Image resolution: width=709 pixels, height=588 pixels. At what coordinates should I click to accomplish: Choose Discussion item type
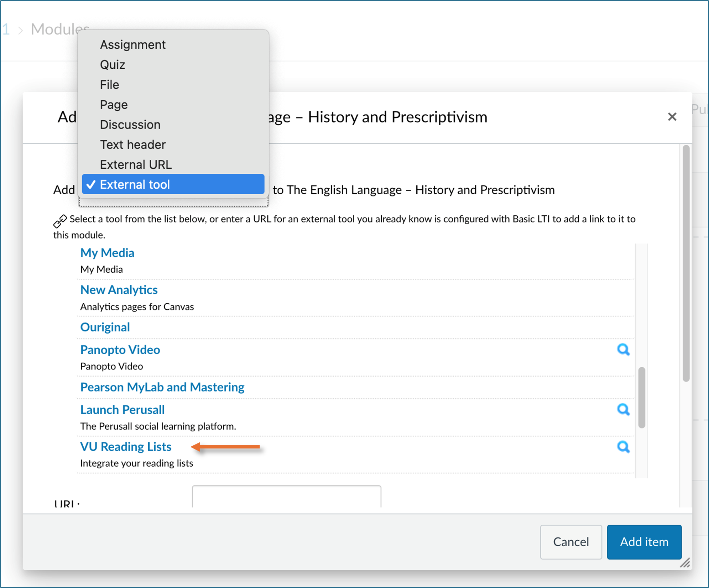(x=173, y=125)
